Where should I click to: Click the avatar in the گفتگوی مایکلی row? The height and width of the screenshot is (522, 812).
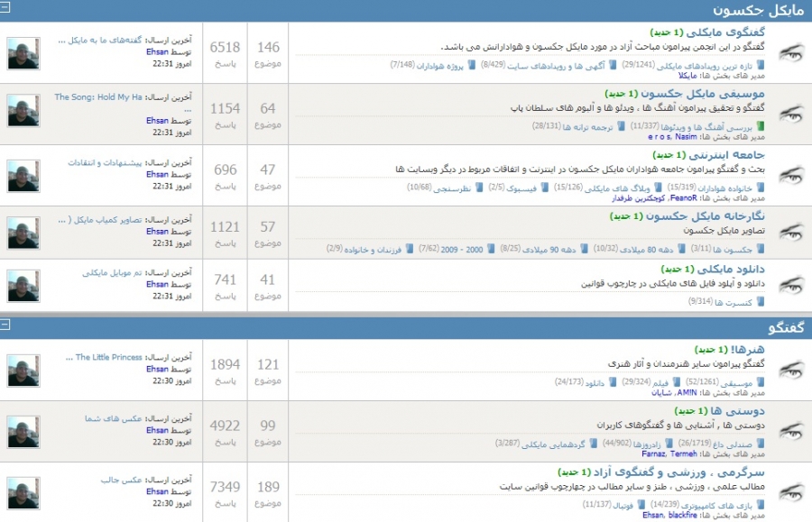pos(23,53)
